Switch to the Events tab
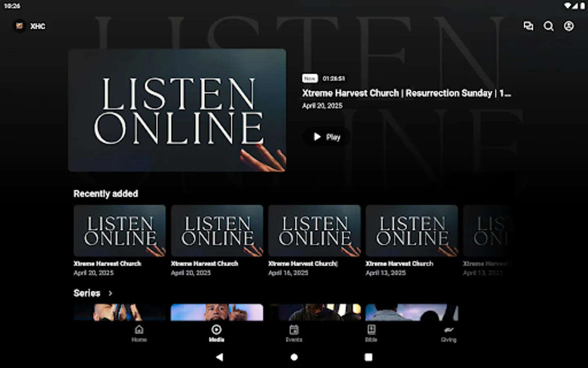 [294, 333]
